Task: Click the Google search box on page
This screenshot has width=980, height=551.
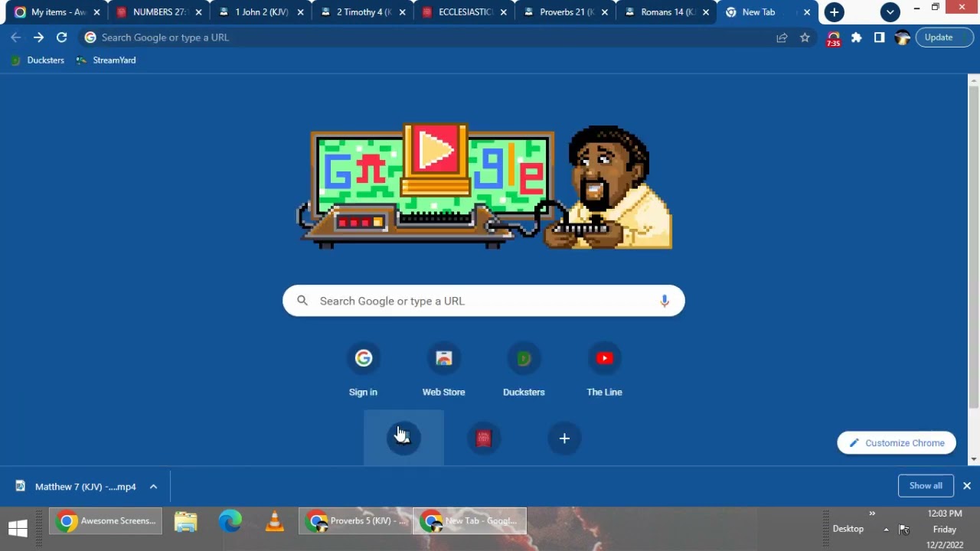Action: pyautogui.click(x=484, y=301)
